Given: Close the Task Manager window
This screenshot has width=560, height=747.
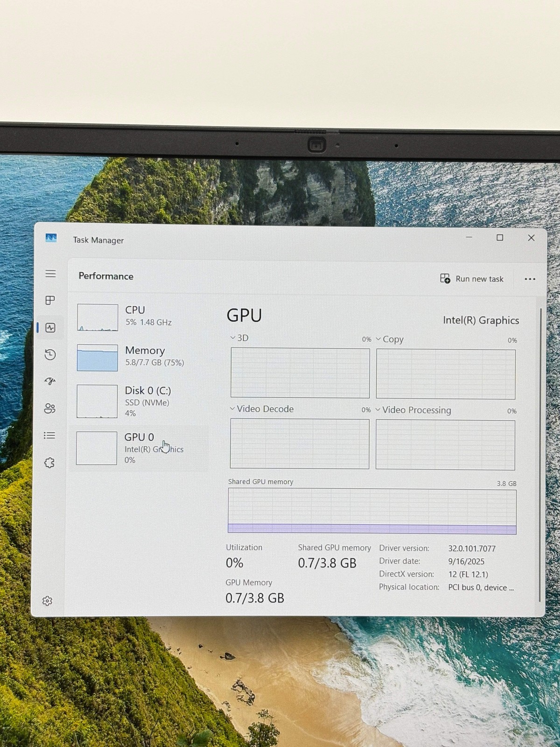Looking at the screenshot, I should tap(531, 238).
